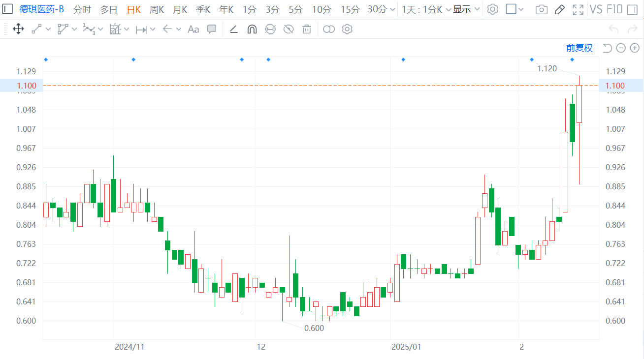Toggle the drawing pencil tool
This screenshot has height=359, width=644.
tap(559, 9)
